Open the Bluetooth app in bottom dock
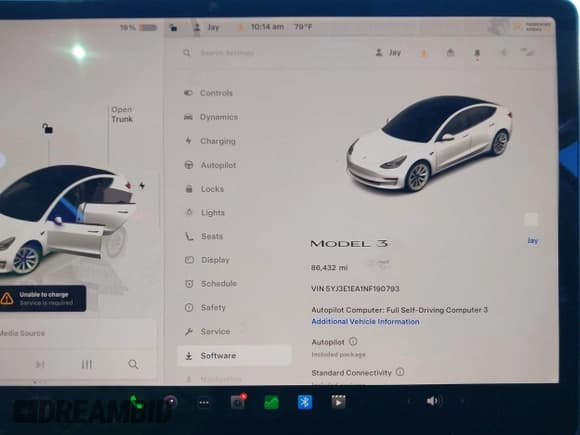 point(305,402)
